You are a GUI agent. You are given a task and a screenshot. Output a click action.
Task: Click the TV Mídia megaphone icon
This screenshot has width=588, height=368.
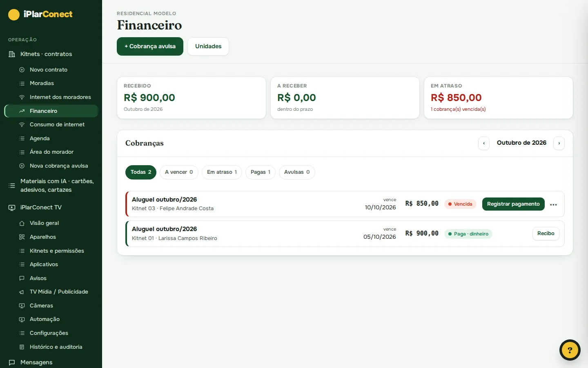click(x=22, y=292)
